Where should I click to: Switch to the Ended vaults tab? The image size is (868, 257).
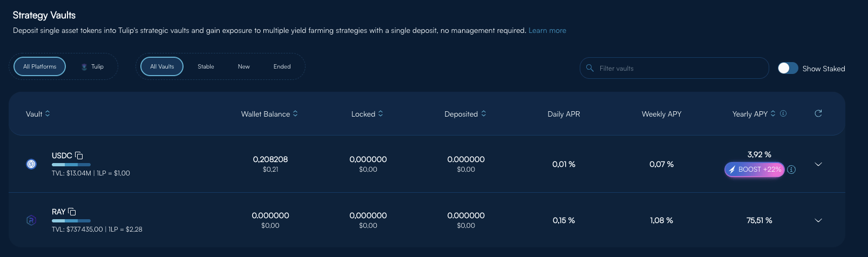[x=282, y=66]
